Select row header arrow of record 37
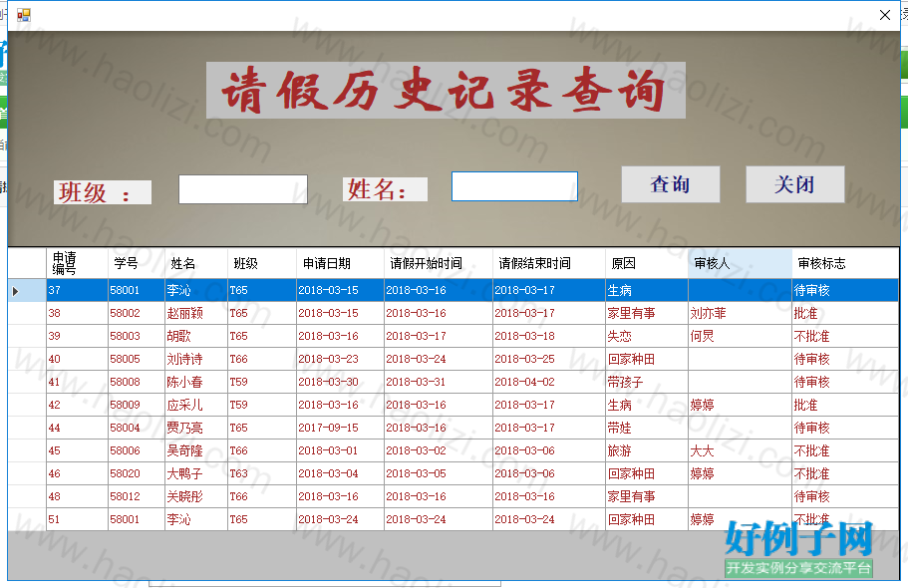 (x=27, y=290)
